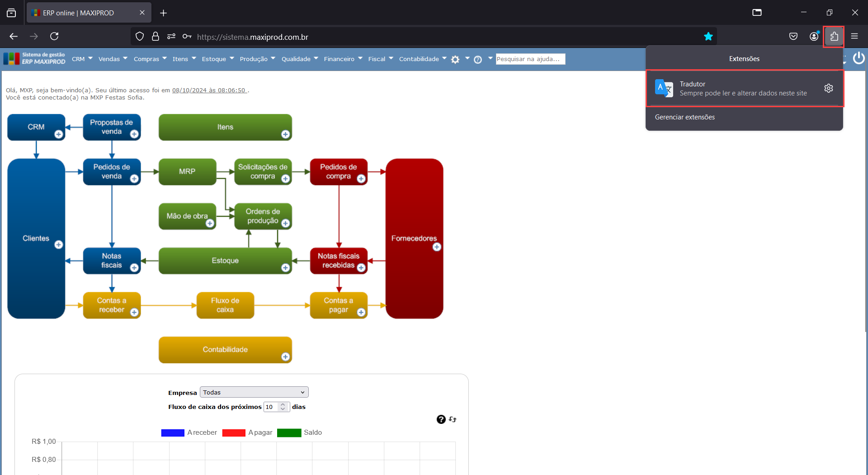Click the Pesquisar na ajuda search field
Viewport: 868px width, 475px height.
(530, 59)
